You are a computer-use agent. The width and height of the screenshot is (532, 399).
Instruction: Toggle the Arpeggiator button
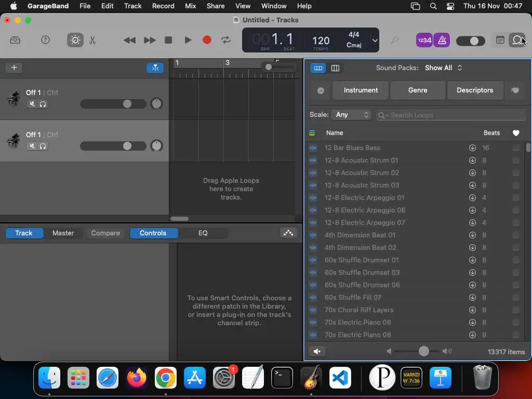pos(288,233)
